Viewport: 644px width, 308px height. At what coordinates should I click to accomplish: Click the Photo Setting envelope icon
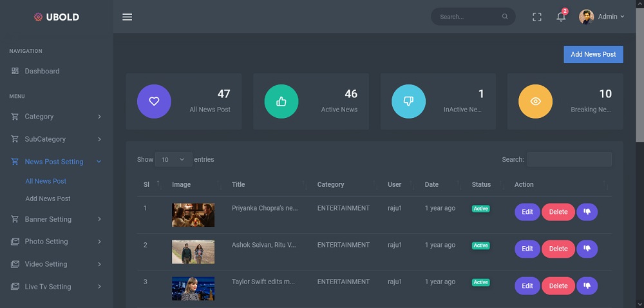click(x=15, y=242)
